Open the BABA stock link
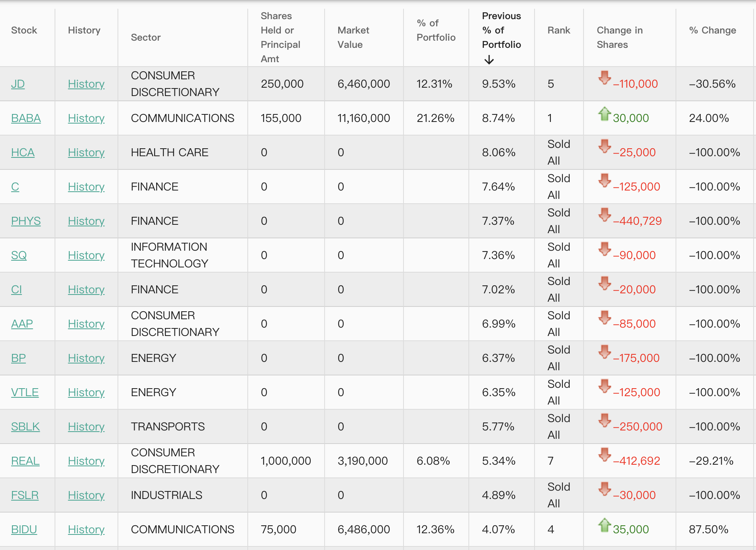The width and height of the screenshot is (756, 550). (26, 118)
